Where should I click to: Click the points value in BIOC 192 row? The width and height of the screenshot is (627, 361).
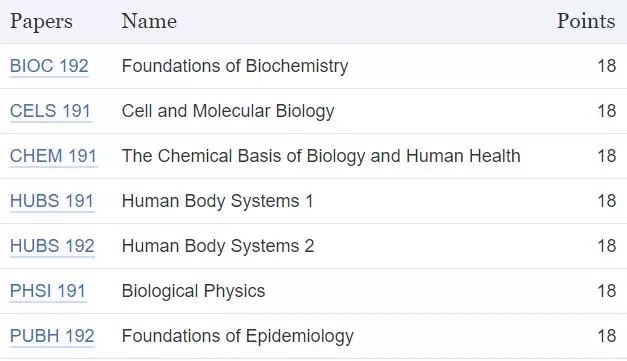click(607, 66)
